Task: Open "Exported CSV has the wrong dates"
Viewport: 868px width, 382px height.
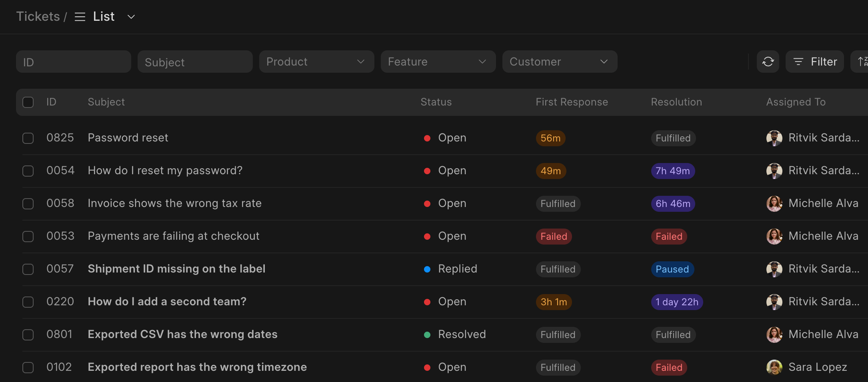Action: click(x=182, y=334)
